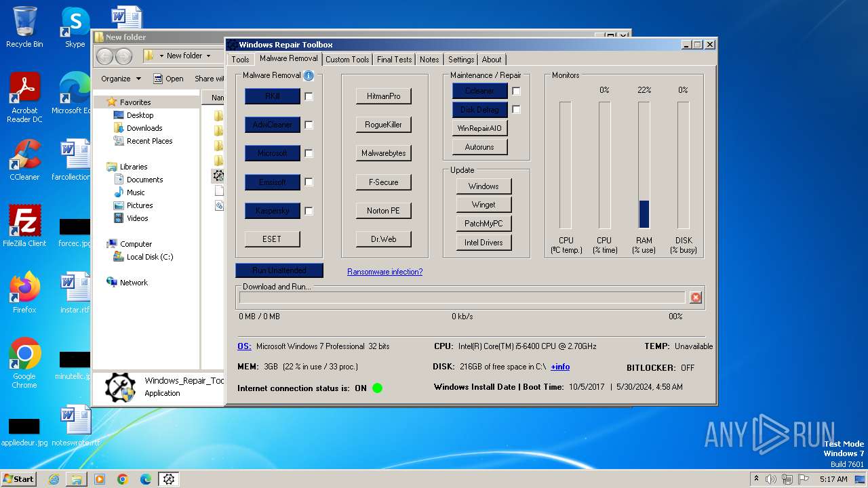Screen dimensions: 868x488
Task: Click the HitmanPro button
Action: click(384, 96)
